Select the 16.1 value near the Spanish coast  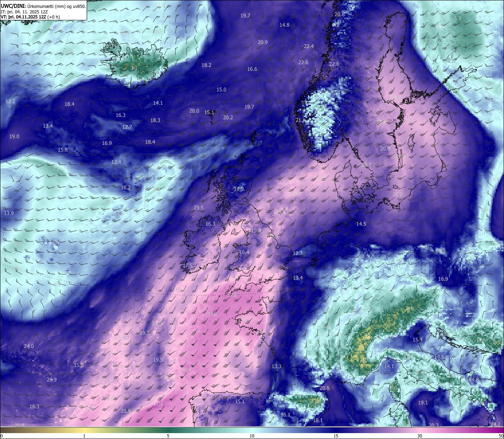(285, 415)
